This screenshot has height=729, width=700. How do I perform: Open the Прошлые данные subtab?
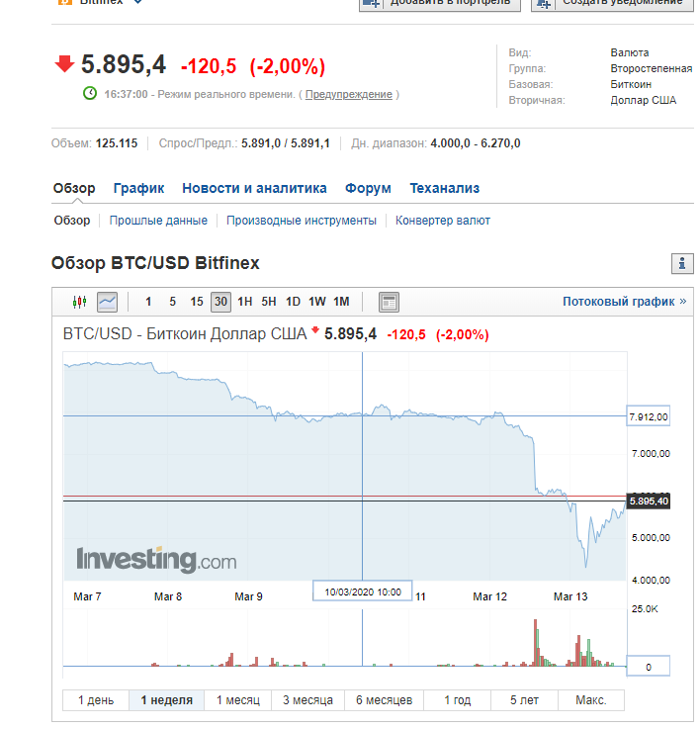pos(158,221)
